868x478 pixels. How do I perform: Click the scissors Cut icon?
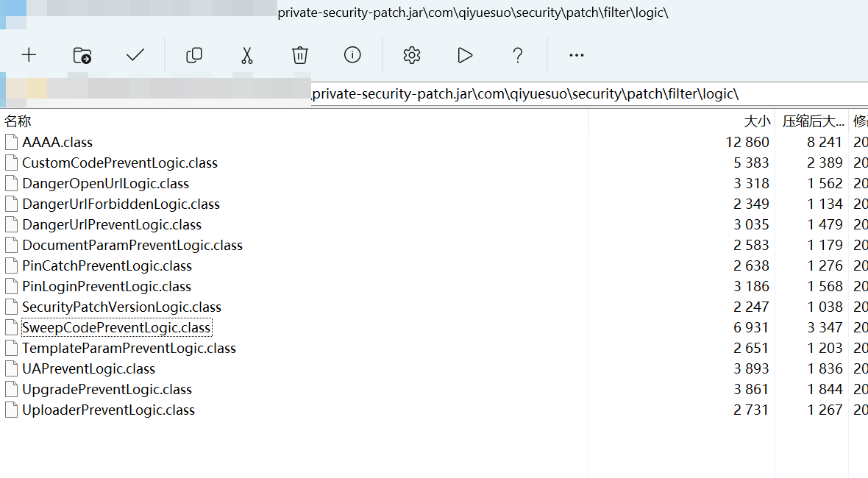coord(247,55)
